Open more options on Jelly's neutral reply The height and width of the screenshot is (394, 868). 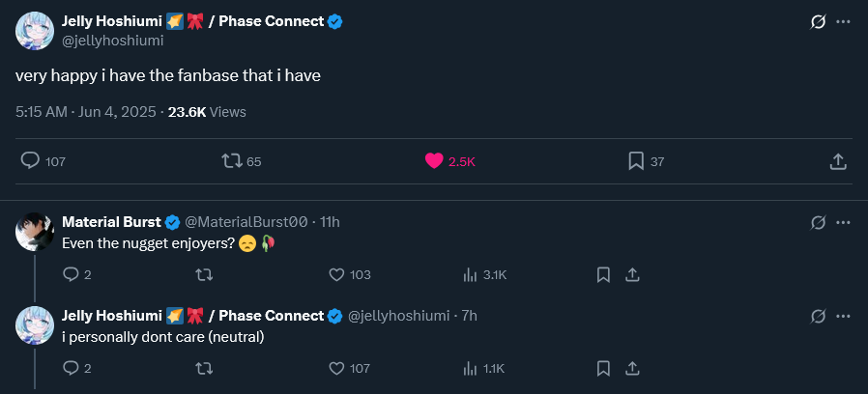tap(844, 316)
